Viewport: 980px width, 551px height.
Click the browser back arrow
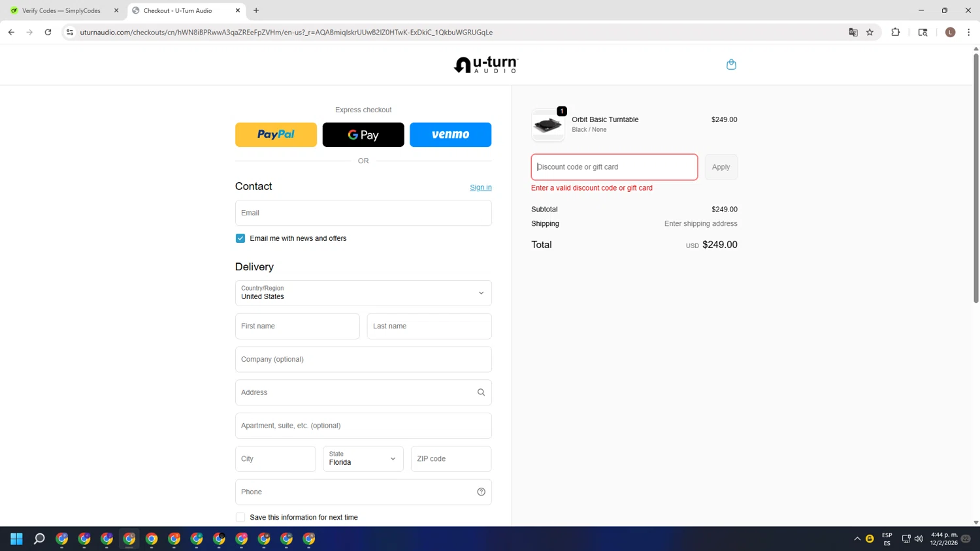tap(11, 32)
